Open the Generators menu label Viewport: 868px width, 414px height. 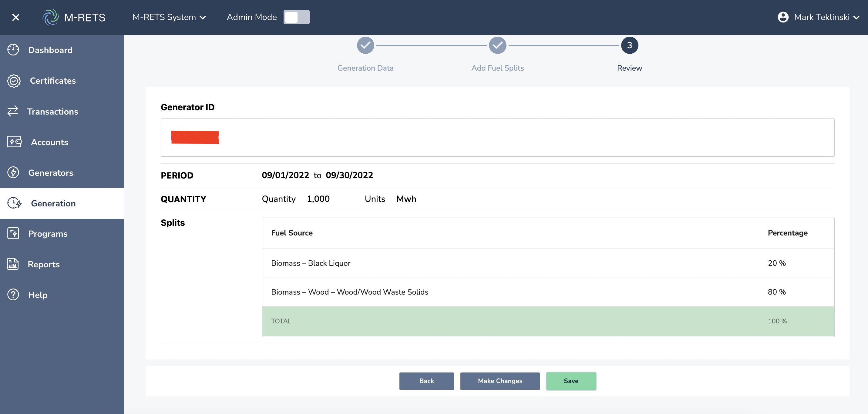(x=51, y=173)
